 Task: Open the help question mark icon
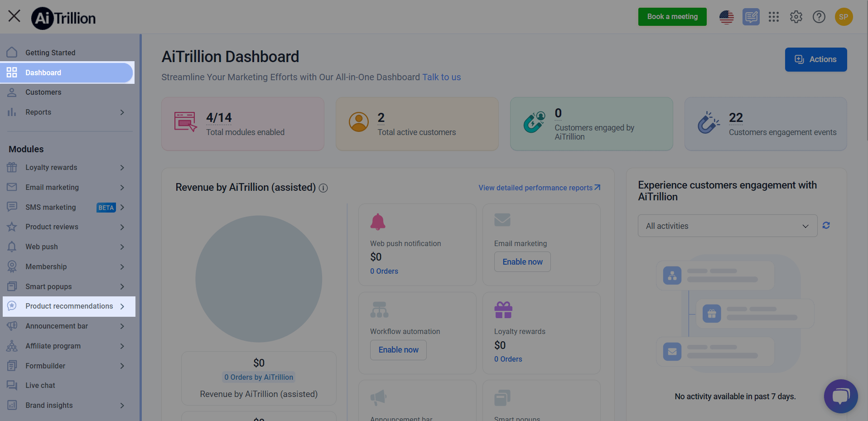[x=819, y=17]
